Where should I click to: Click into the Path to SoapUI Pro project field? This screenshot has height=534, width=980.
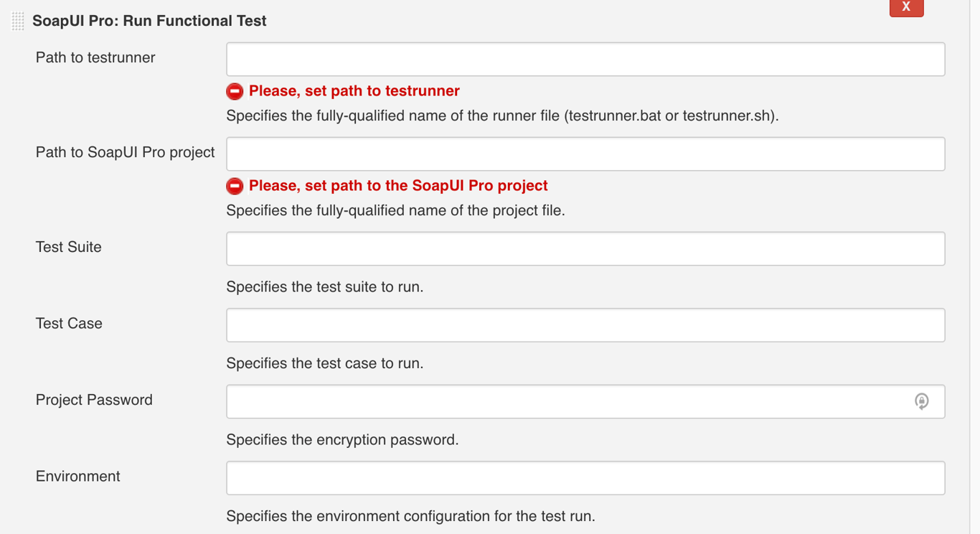(x=585, y=154)
